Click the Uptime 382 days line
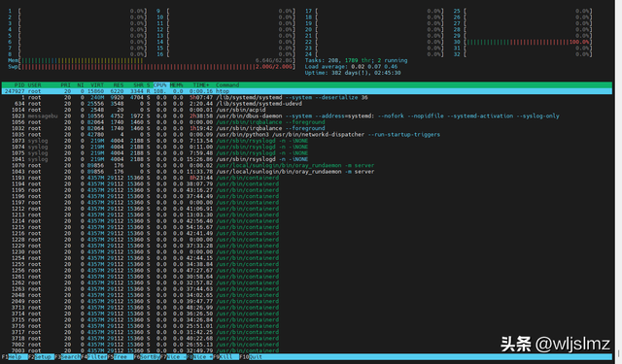 click(353, 73)
